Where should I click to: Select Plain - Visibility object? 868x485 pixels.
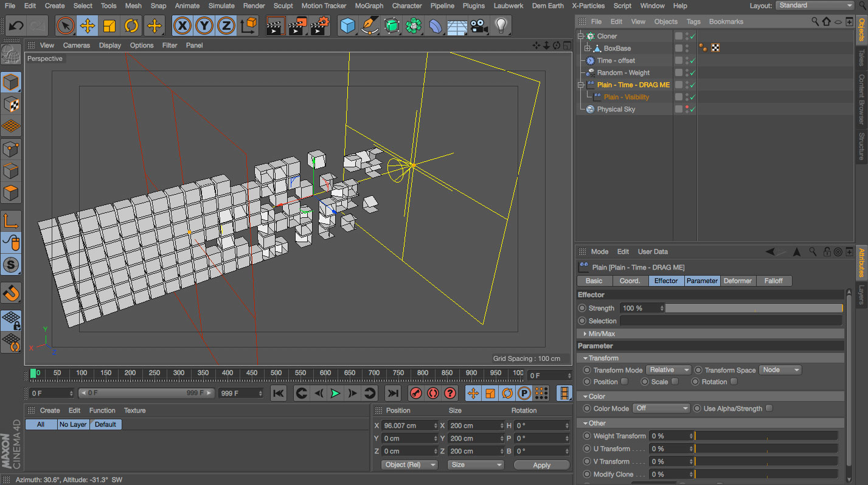click(x=626, y=97)
